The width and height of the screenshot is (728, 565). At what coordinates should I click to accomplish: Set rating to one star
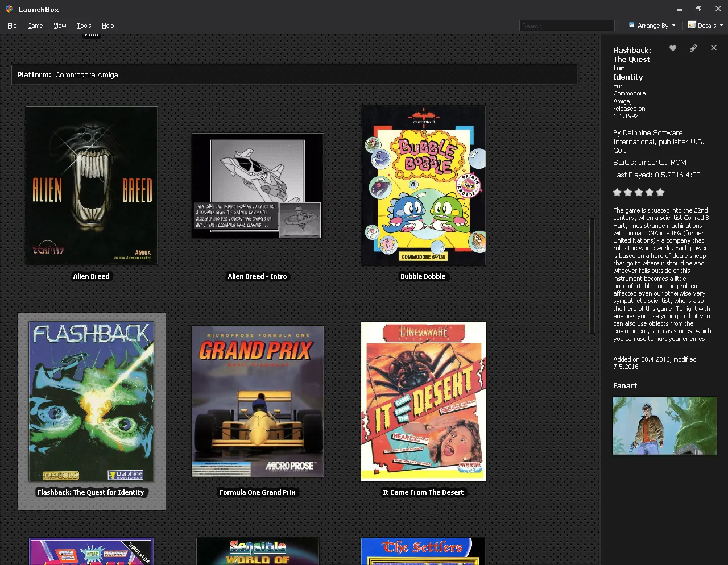[x=617, y=193]
